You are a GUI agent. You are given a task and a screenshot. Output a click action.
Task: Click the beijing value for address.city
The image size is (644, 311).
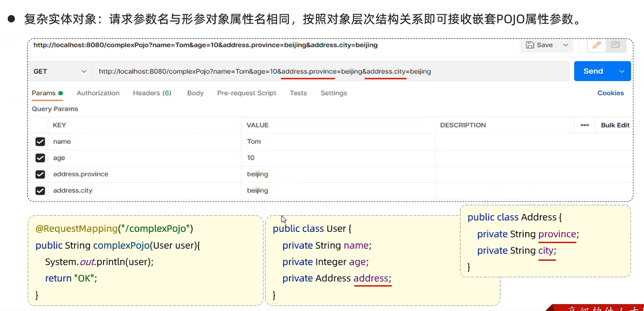pyautogui.click(x=338, y=191)
